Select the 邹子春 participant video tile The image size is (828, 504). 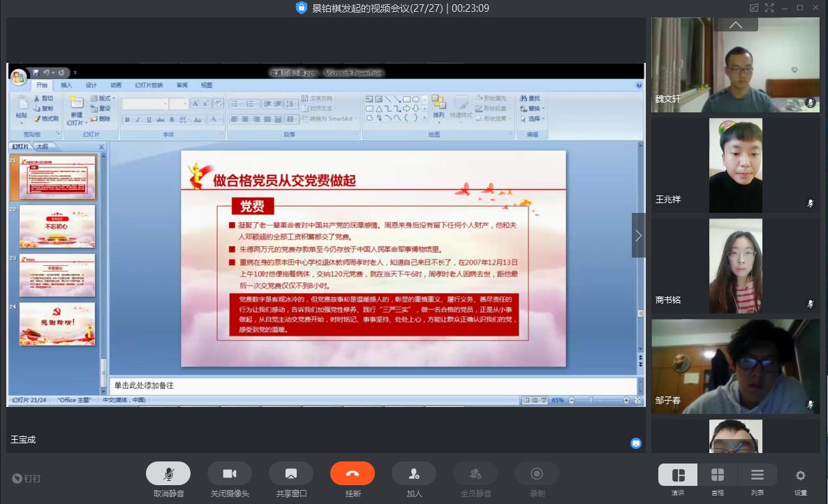click(x=735, y=366)
